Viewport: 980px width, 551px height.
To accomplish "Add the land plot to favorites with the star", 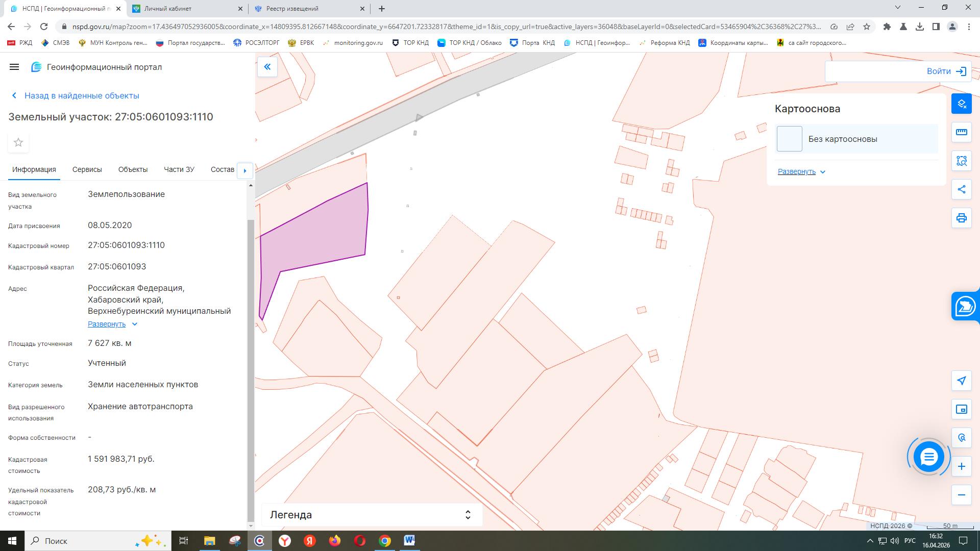I will click(x=18, y=142).
